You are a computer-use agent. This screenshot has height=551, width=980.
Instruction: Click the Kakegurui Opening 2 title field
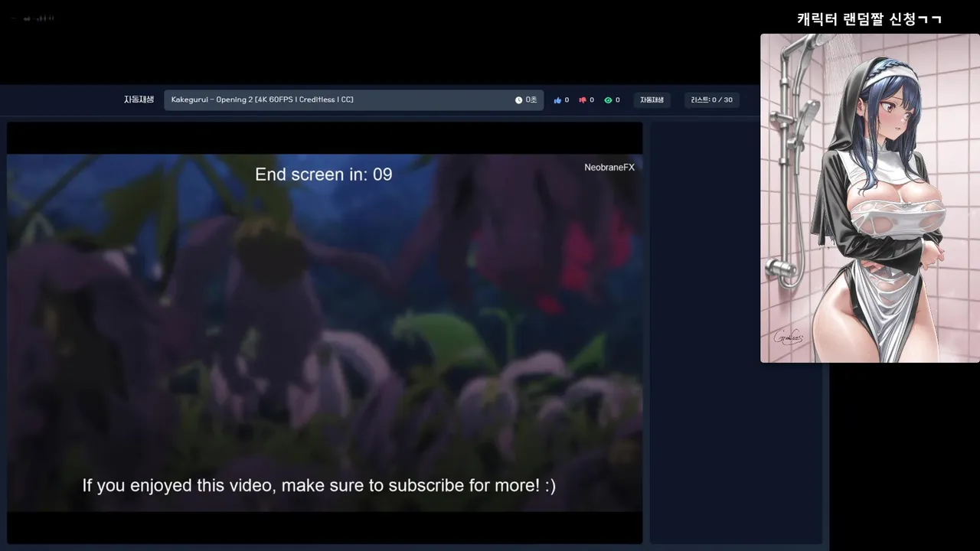click(354, 100)
